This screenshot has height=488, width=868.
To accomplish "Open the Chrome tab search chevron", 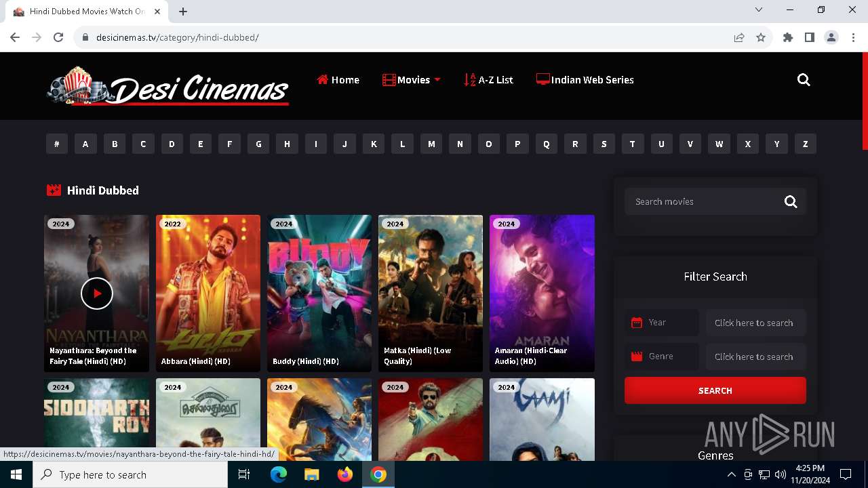I will tap(759, 10).
